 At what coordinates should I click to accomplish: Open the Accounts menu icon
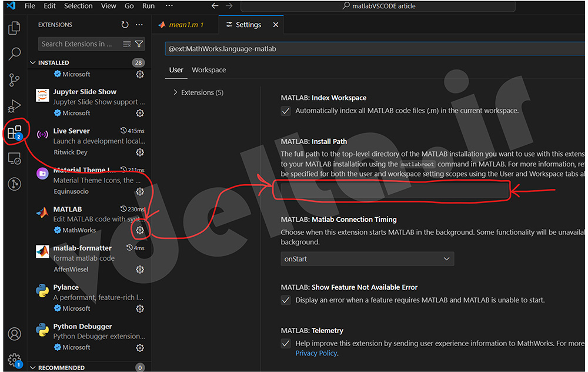click(x=14, y=334)
